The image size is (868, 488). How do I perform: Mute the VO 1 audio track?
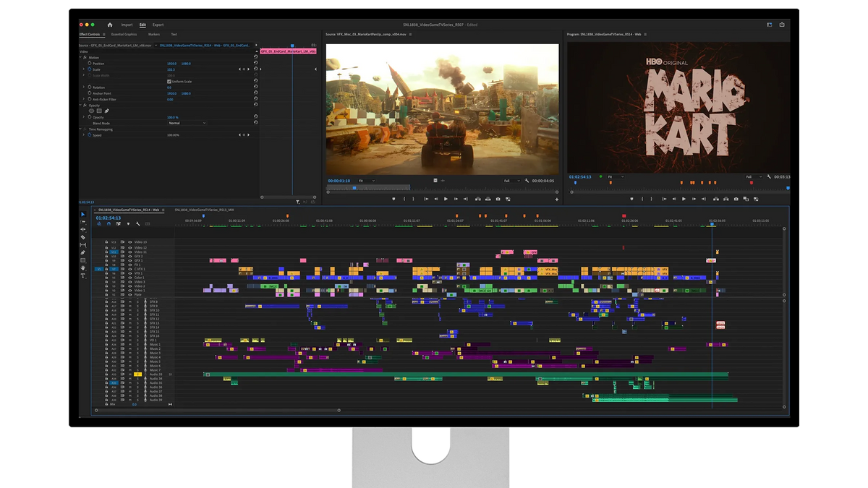[130, 341]
